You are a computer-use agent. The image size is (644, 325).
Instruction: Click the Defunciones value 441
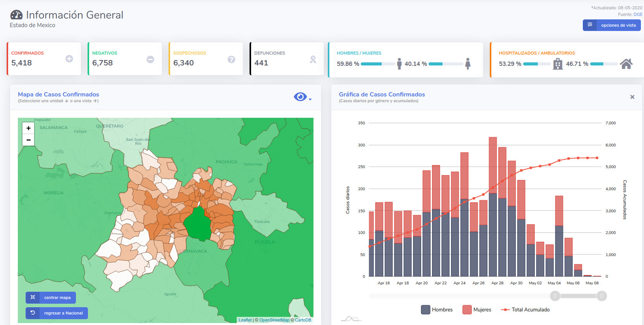click(x=261, y=63)
